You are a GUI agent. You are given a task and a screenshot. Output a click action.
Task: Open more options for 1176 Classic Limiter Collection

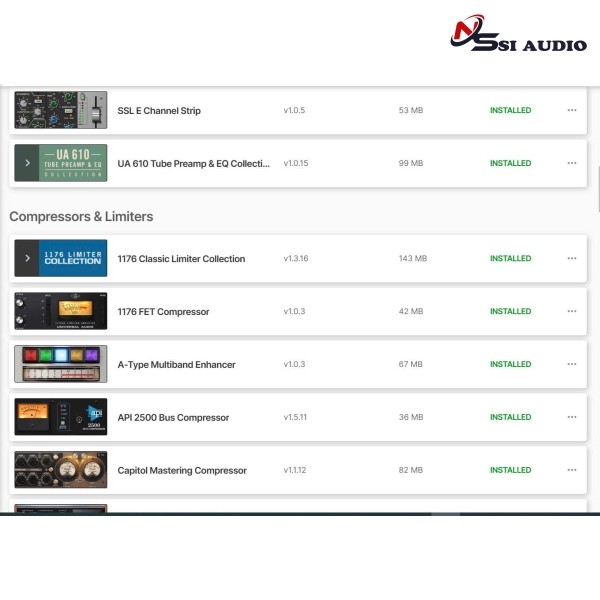[x=572, y=258]
